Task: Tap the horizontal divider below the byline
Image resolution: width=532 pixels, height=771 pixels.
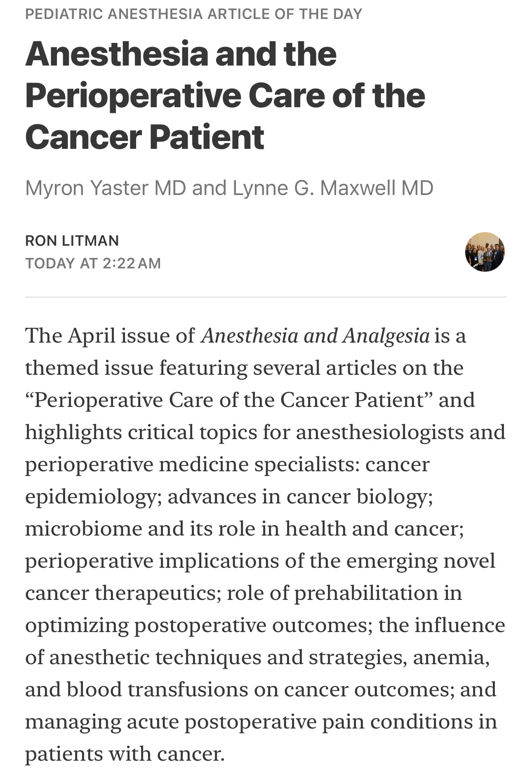Action: [266, 297]
